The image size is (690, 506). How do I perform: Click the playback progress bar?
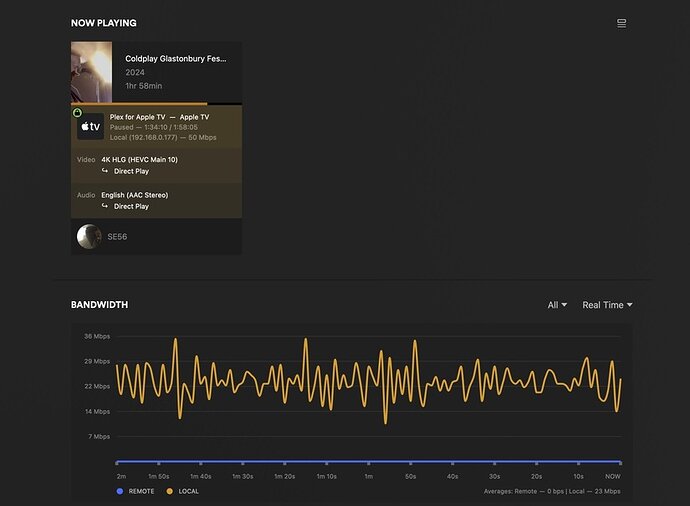[x=156, y=104]
